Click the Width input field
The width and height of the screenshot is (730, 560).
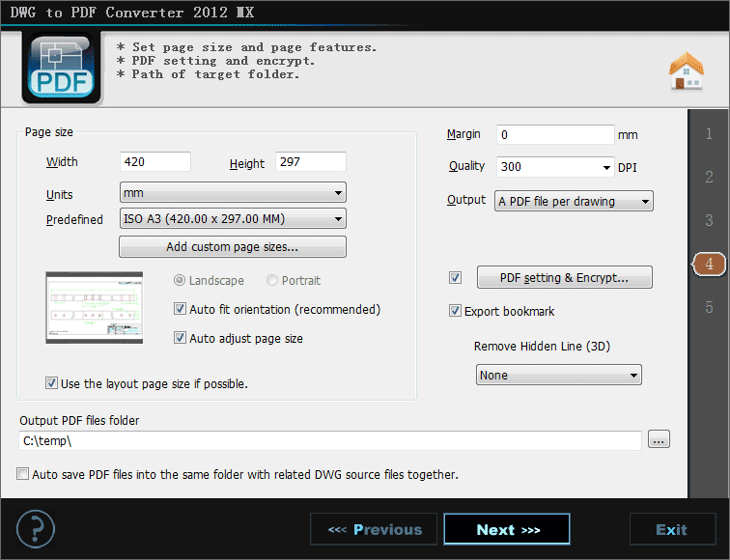coord(155,161)
